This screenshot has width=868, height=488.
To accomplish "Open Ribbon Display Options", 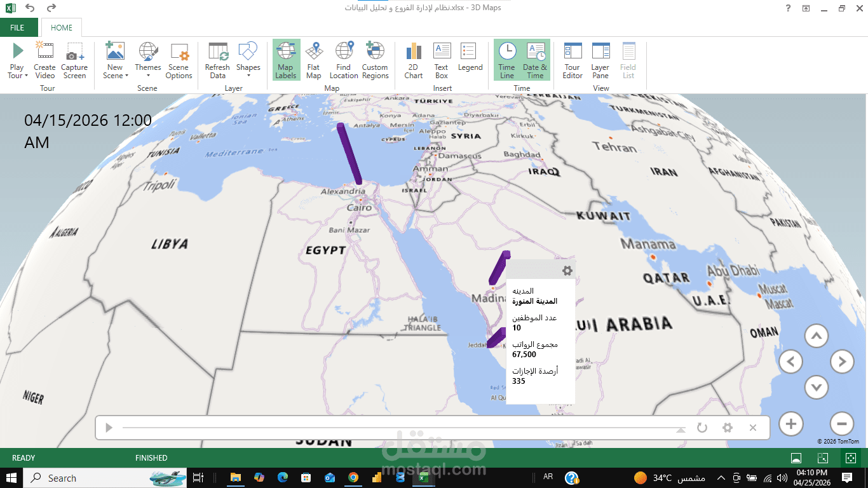I will tap(806, 8).
